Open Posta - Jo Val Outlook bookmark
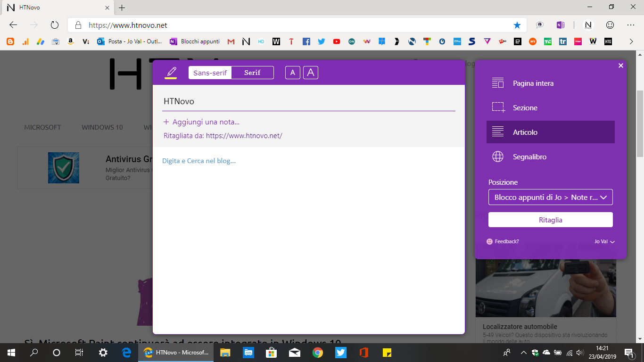 click(x=130, y=41)
